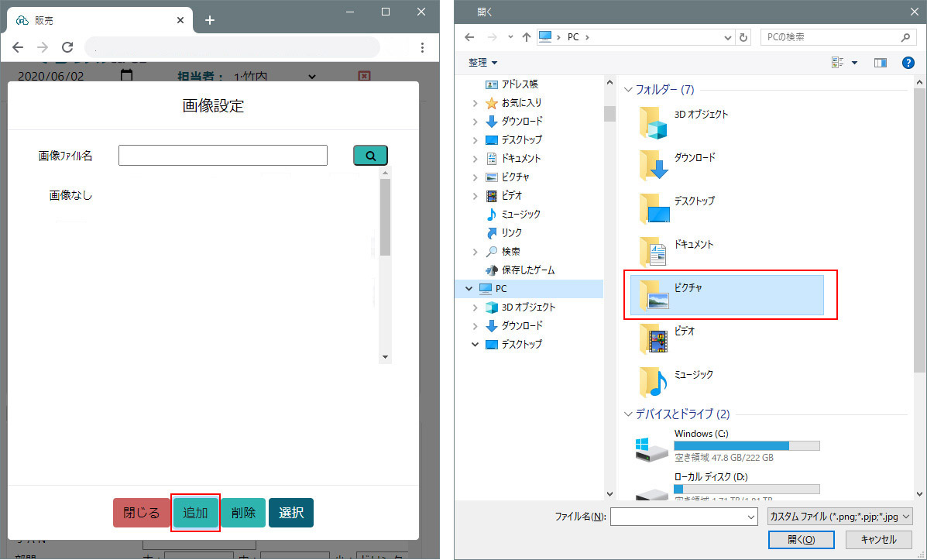Open the file type filter dropdown
Screen dimensions: 927x560
tap(840, 517)
